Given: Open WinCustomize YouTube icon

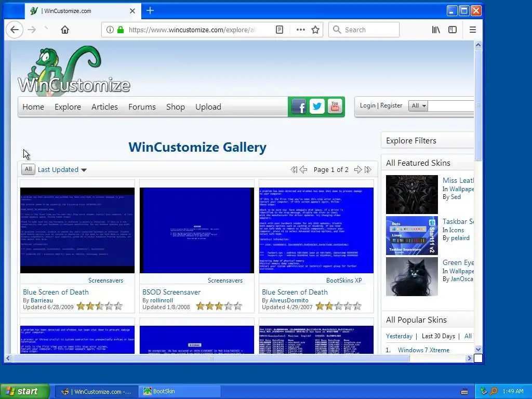Looking at the screenshot, I should (x=335, y=107).
